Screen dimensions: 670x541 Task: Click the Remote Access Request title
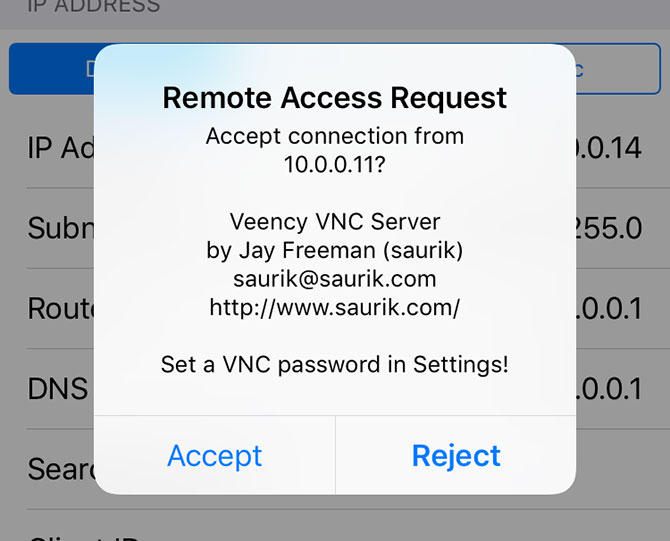tap(335, 98)
